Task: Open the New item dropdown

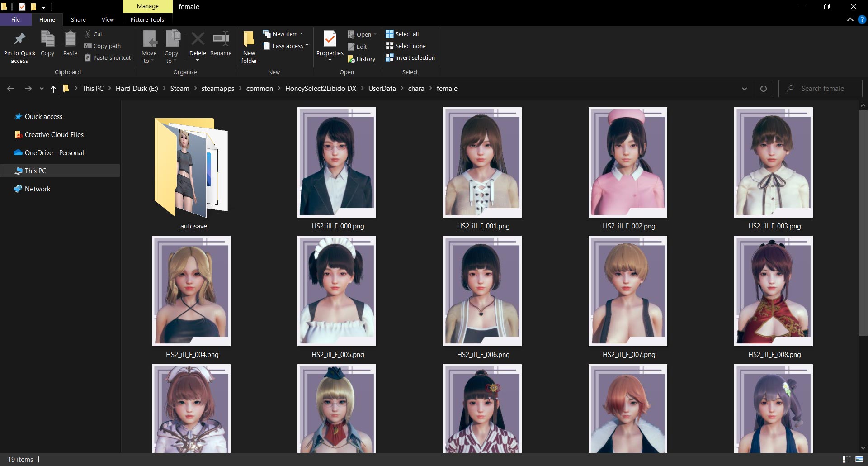Action: tap(283, 34)
